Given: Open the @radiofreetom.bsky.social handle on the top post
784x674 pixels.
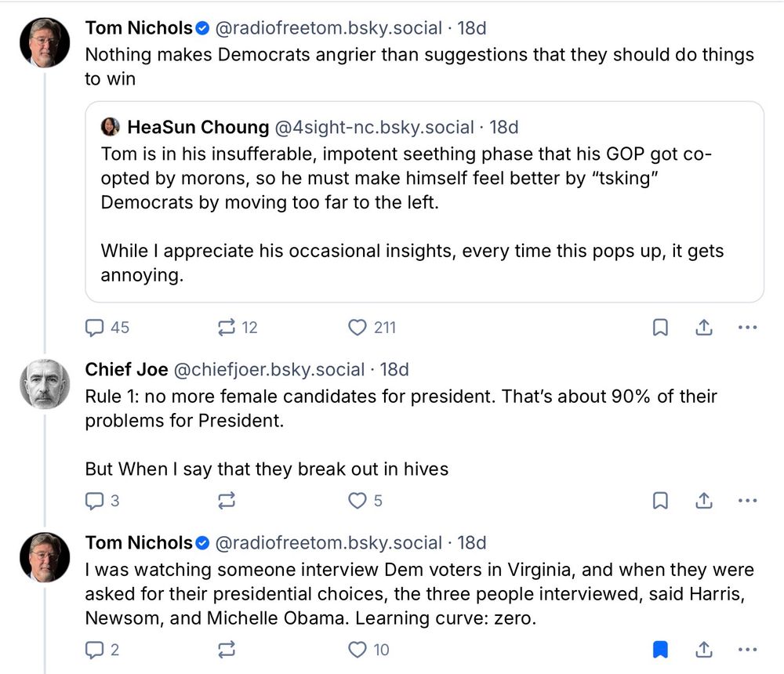Looking at the screenshot, I should click(328, 28).
